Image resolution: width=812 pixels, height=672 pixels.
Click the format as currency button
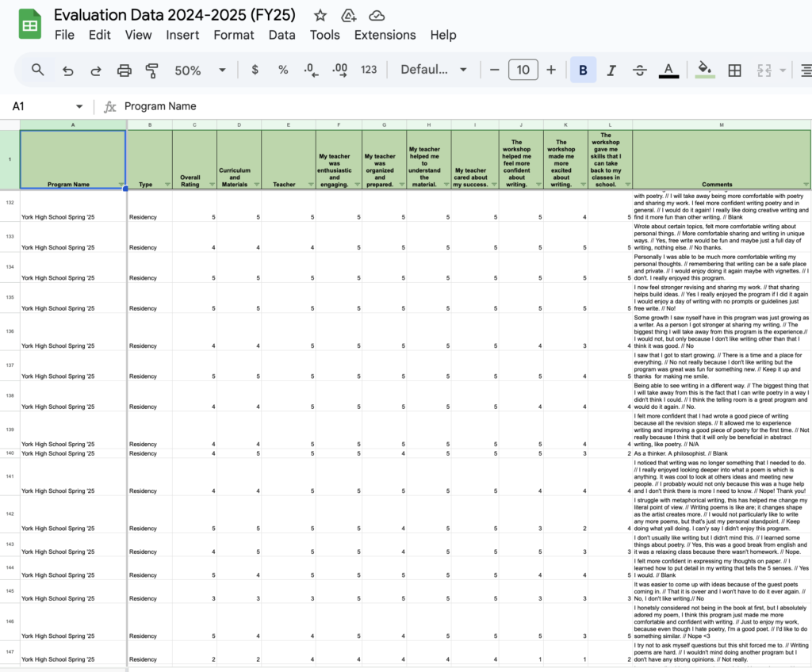255,70
